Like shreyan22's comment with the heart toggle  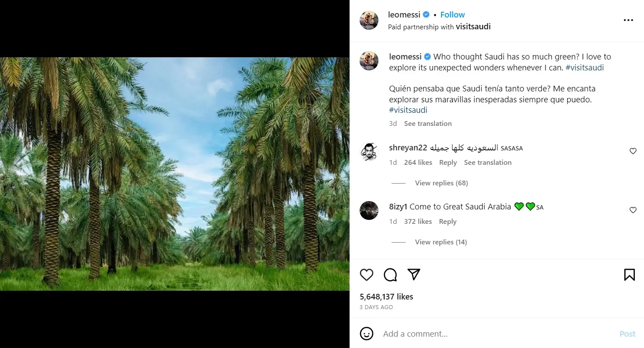tap(633, 151)
